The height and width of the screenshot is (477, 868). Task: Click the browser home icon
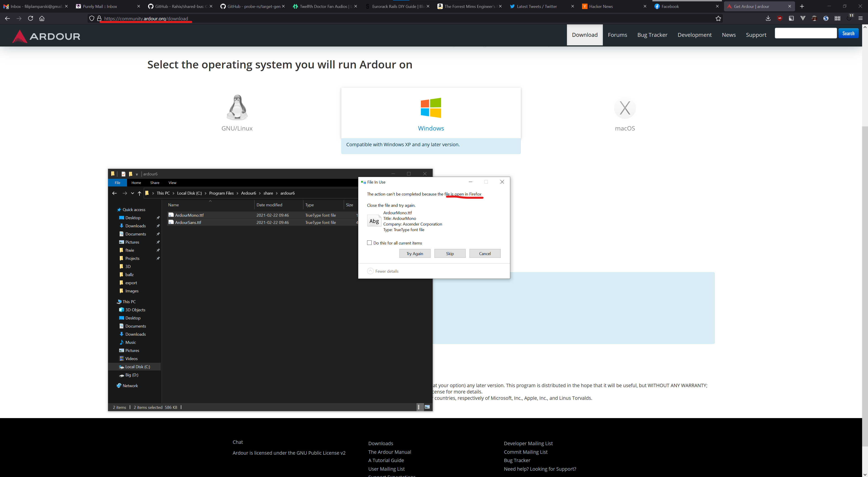(42, 19)
